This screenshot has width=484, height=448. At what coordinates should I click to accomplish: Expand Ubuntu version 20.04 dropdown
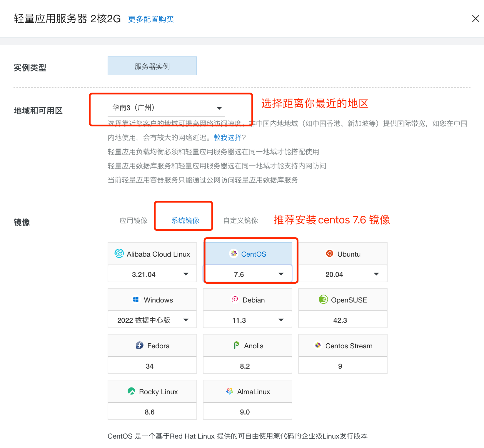[x=343, y=274]
